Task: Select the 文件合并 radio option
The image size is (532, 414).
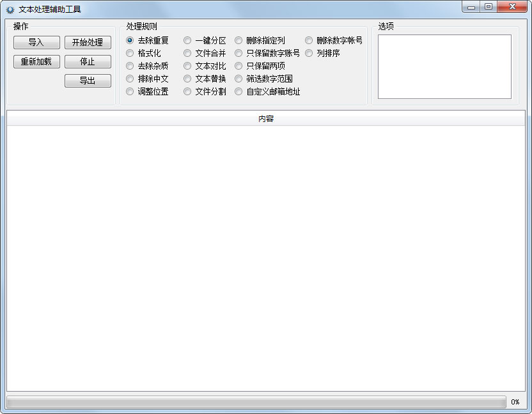Action: (x=205, y=53)
